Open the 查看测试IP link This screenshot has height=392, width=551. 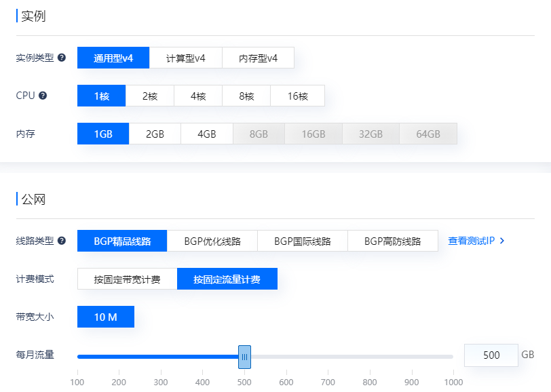point(471,241)
